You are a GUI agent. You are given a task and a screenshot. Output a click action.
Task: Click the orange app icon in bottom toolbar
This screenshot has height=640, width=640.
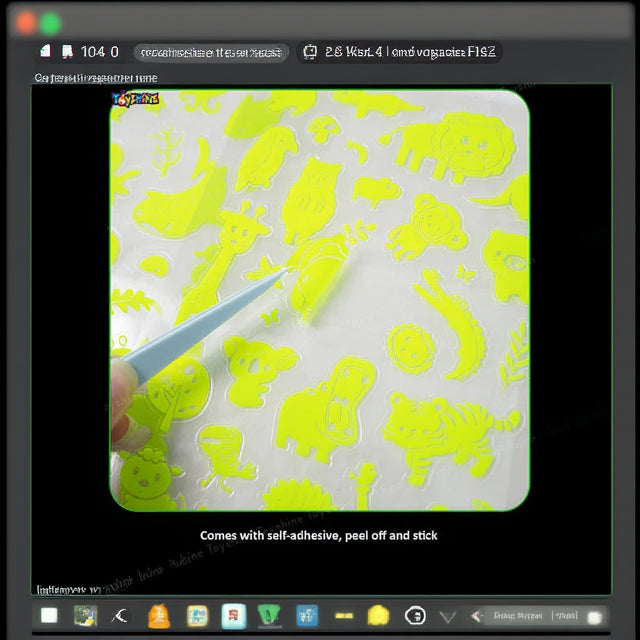159,616
